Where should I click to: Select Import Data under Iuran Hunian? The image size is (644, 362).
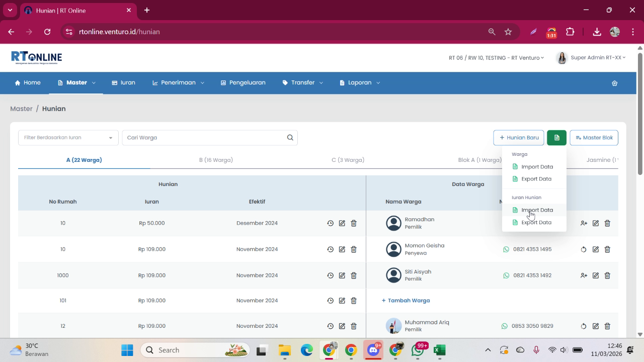click(x=534, y=210)
